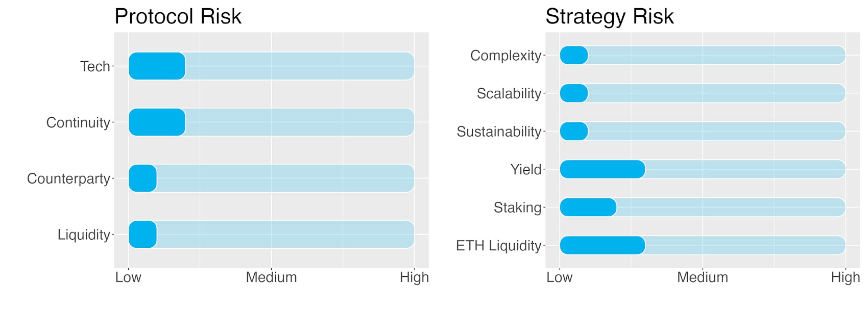The width and height of the screenshot is (868, 312).
Task: Click the Sustainability axis label
Action: pyautogui.click(x=499, y=132)
